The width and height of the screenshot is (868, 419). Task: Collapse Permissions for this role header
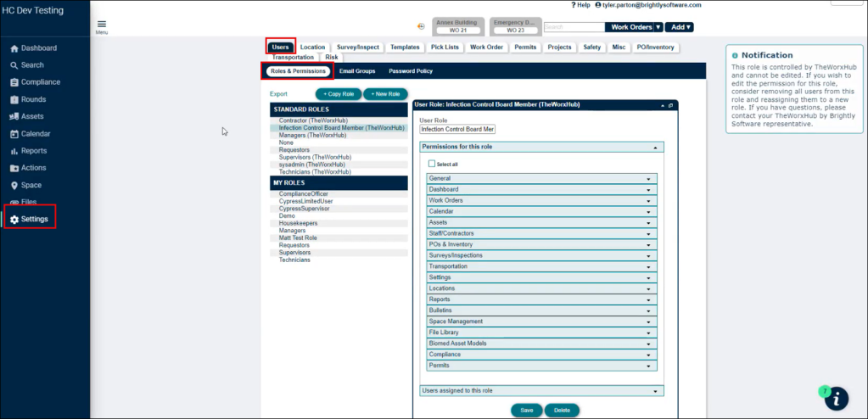coord(542,148)
